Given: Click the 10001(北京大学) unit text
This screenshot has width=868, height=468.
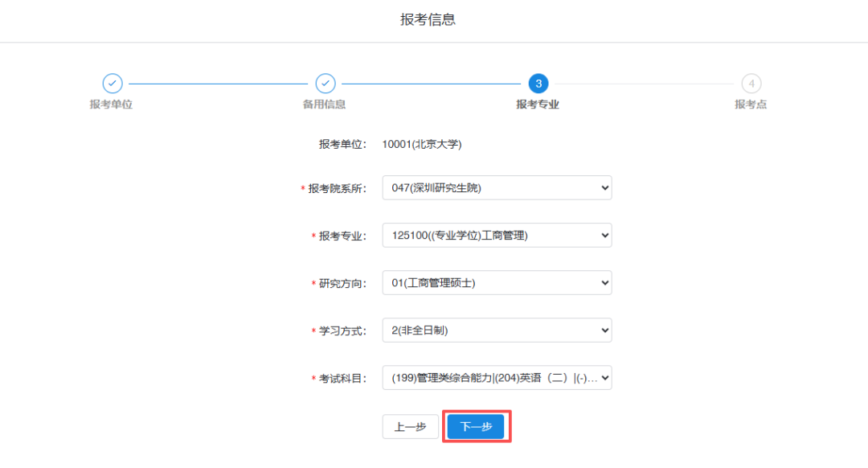Looking at the screenshot, I should tap(422, 145).
